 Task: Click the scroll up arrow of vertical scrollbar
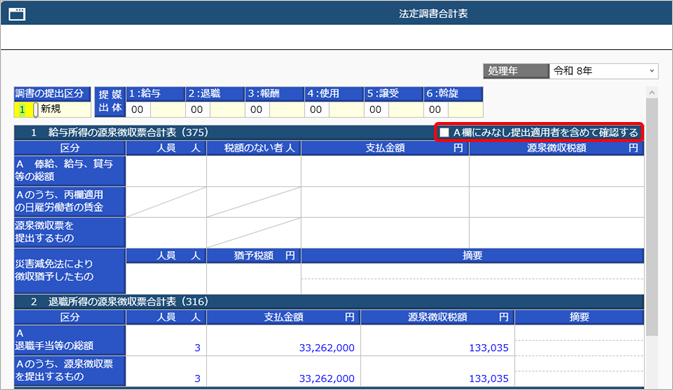(652, 92)
